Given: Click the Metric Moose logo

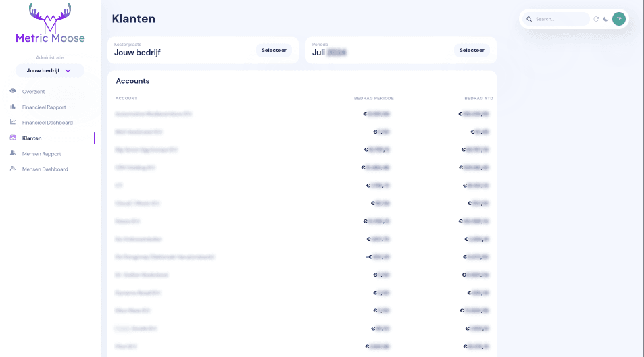Looking at the screenshot, I should coord(50,23).
